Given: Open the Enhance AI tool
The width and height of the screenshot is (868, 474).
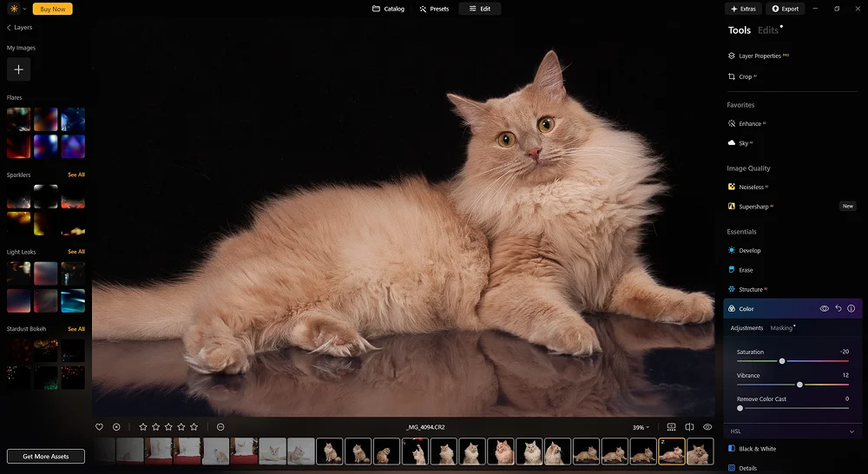Looking at the screenshot, I should (x=749, y=124).
